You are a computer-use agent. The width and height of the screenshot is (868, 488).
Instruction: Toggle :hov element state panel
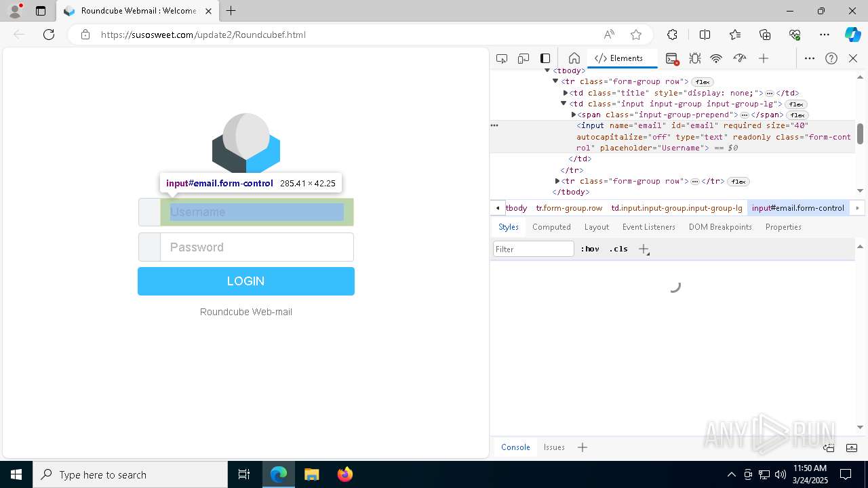(590, 249)
